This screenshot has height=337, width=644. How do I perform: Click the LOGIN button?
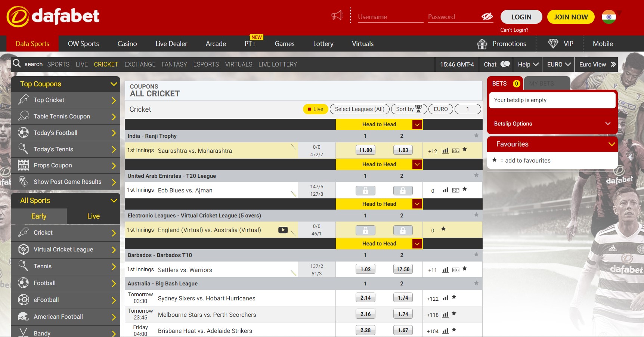[521, 17]
